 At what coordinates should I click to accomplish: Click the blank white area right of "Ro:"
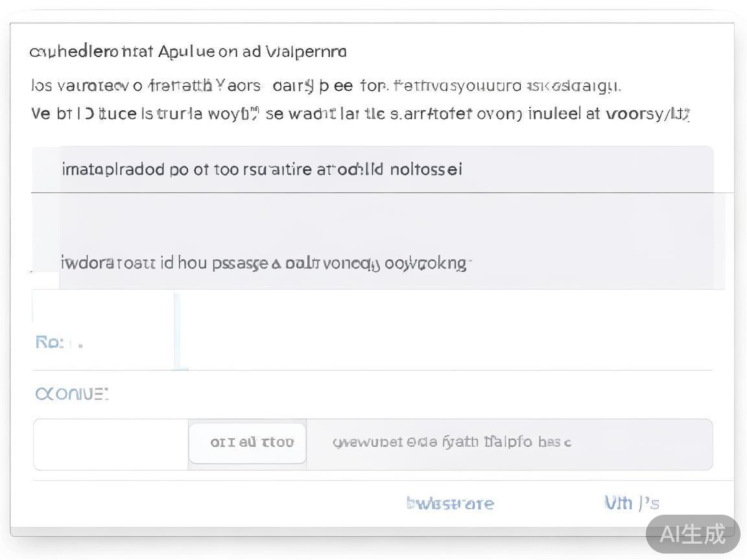click(x=447, y=331)
